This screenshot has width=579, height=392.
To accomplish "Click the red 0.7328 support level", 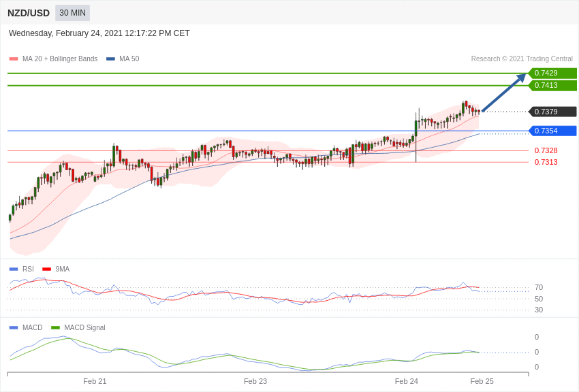I will 546,150.
